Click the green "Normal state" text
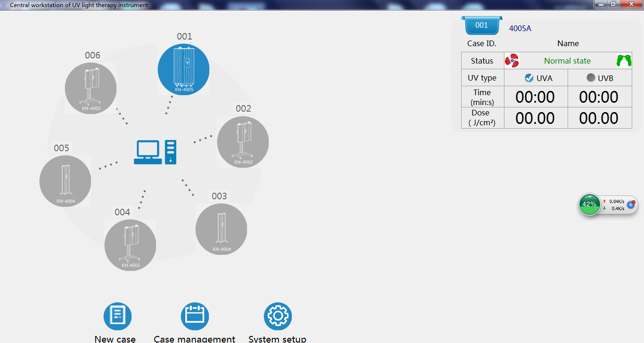Screen dimensions: 644x343 pyautogui.click(x=567, y=61)
